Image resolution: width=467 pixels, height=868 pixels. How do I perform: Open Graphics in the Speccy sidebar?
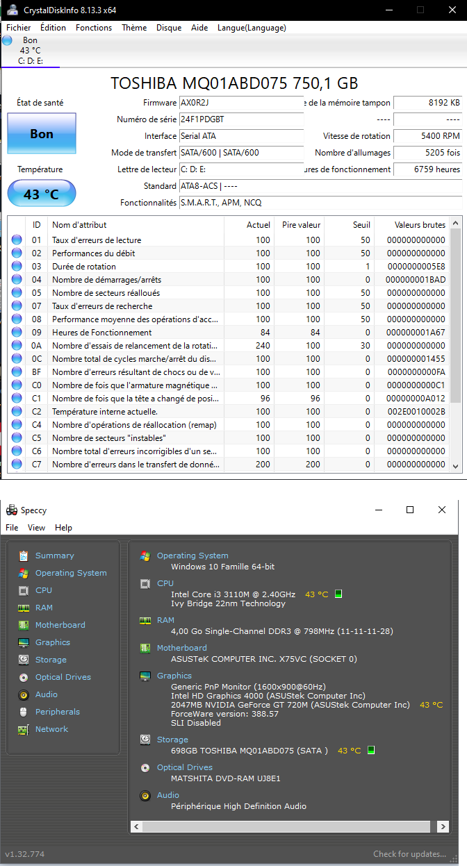point(53,642)
